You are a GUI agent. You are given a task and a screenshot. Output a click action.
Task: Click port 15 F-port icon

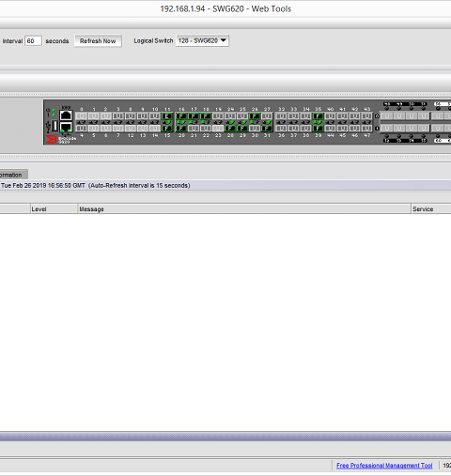point(167,129)
